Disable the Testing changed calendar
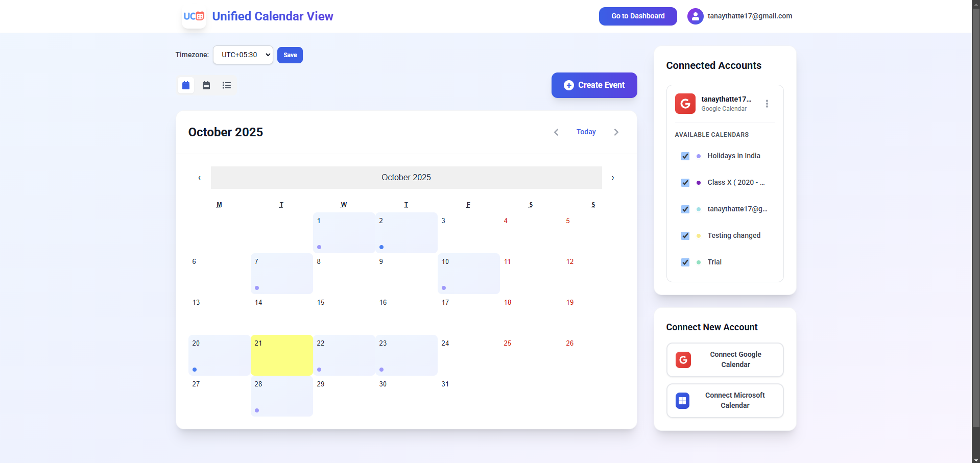 pos(685,236)
